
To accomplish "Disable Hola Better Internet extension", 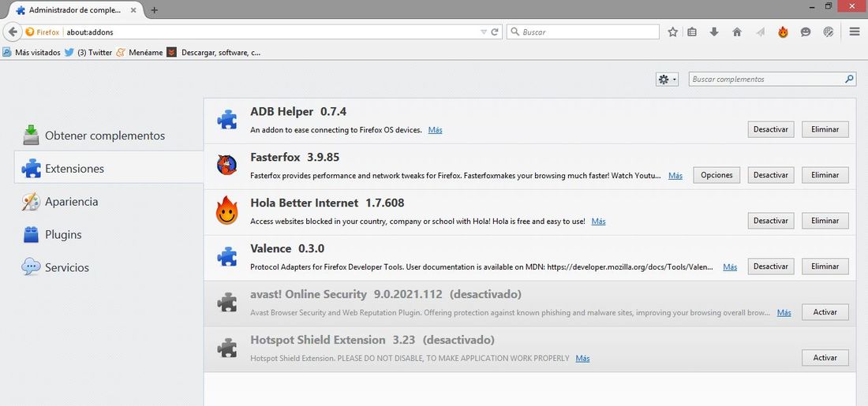I will click(771, 221).
